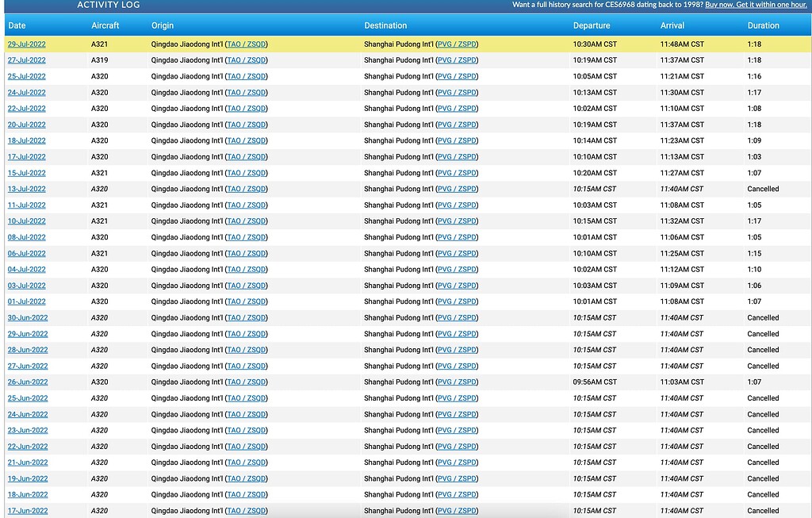Open the 17-Jun-2022 flight date link
The height and width of the screenshot is (518, 812).
point(28,511)
